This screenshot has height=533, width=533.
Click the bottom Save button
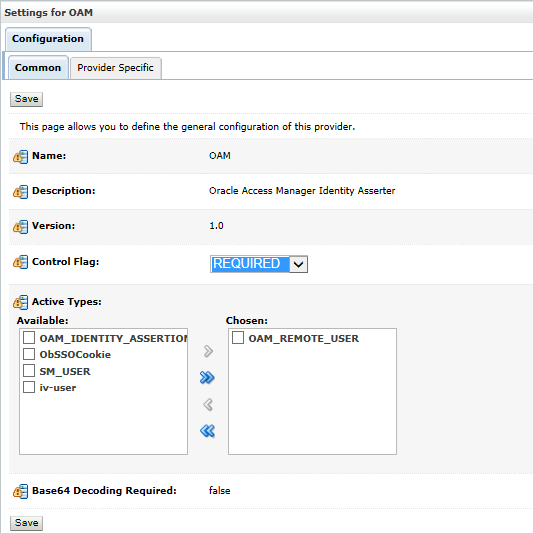point(27,523)
